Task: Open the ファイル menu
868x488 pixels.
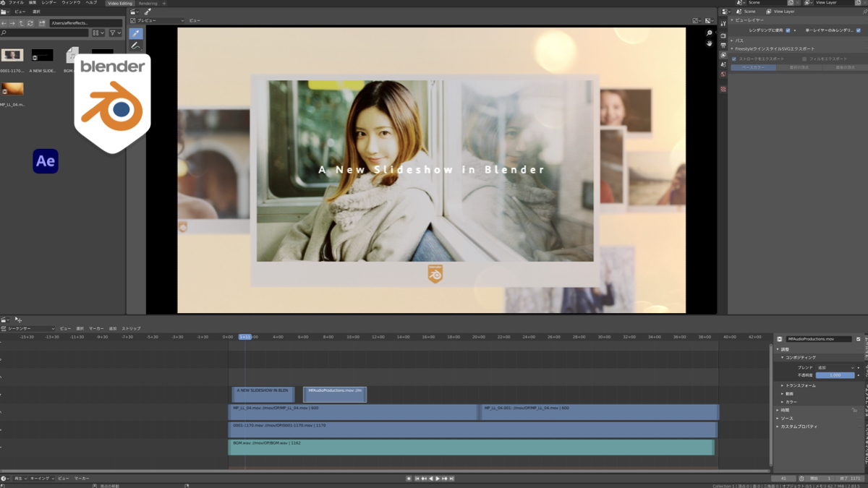Action: point(16,3)
